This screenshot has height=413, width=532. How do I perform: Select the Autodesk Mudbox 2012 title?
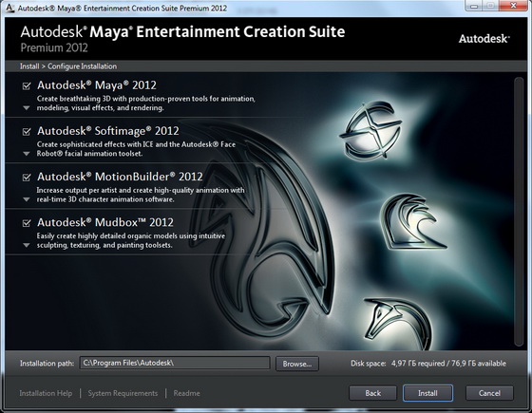point(105,222)
